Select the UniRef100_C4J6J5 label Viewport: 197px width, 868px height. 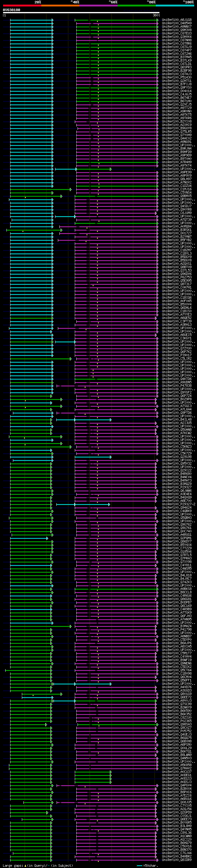coord(177,94)
